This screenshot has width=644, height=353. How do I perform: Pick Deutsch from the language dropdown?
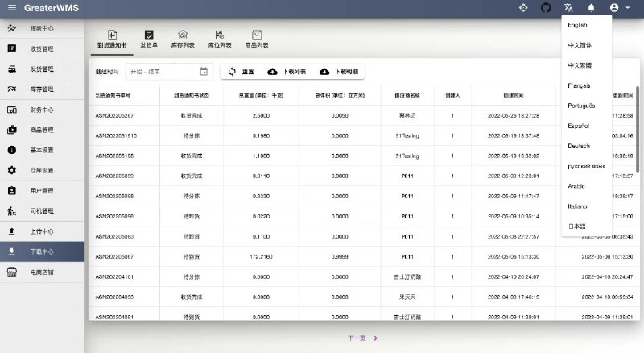point(579,146)
